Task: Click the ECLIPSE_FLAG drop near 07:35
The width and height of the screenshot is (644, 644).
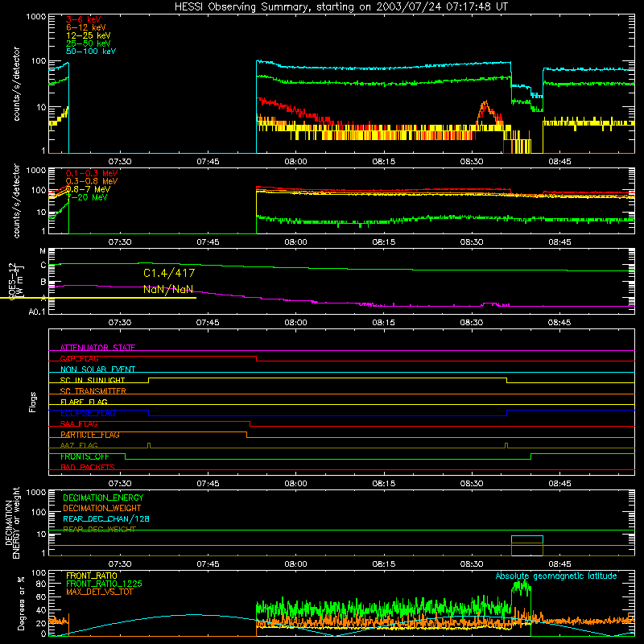Action: (x=149, y=413)
